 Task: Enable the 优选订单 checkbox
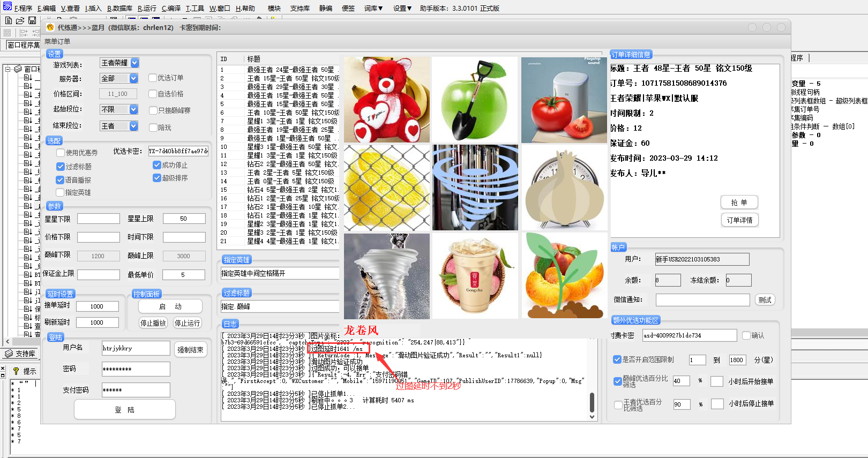pyautogui.click(x=153, y=78)
